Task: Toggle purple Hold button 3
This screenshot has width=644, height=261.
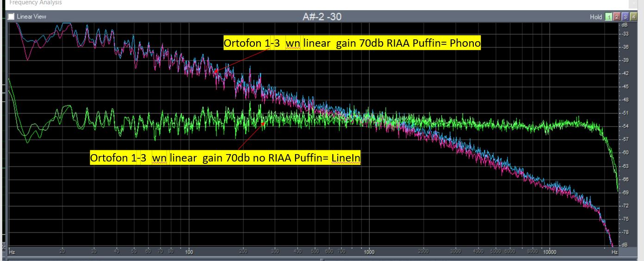Action: pos(625,17)
